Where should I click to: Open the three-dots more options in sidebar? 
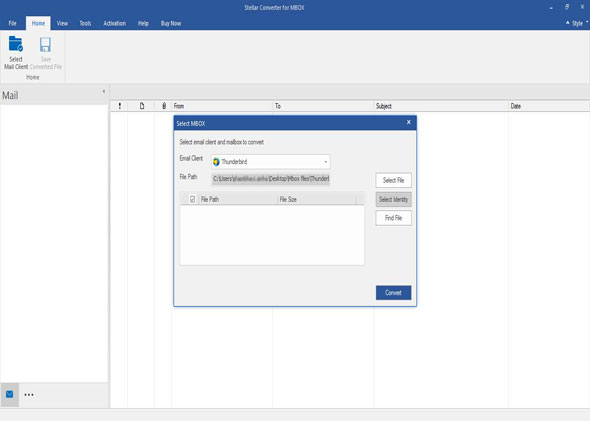pos(29,395)
